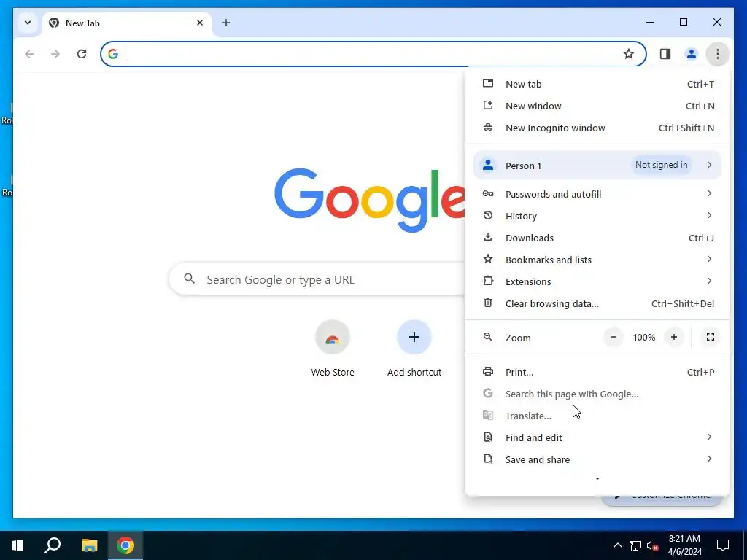Expand Save and share submenu
This screenshot has height=560, width=747.
pos(597,459)
